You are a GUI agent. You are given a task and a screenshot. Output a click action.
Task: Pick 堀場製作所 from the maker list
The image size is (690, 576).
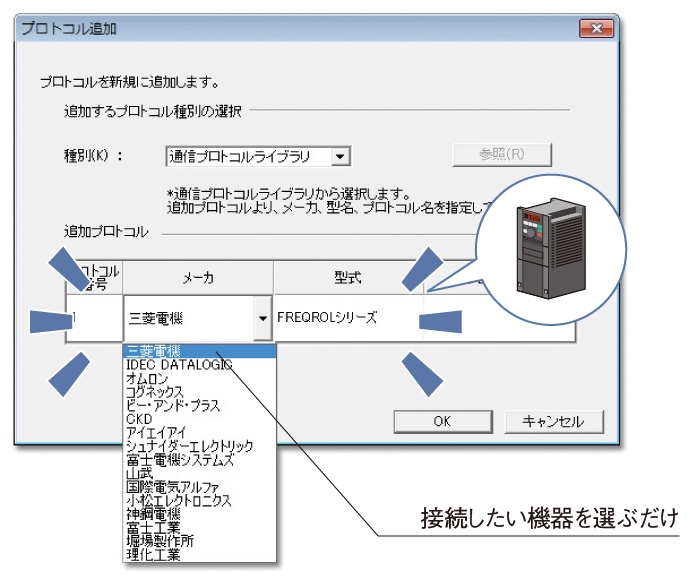[160, 540]
